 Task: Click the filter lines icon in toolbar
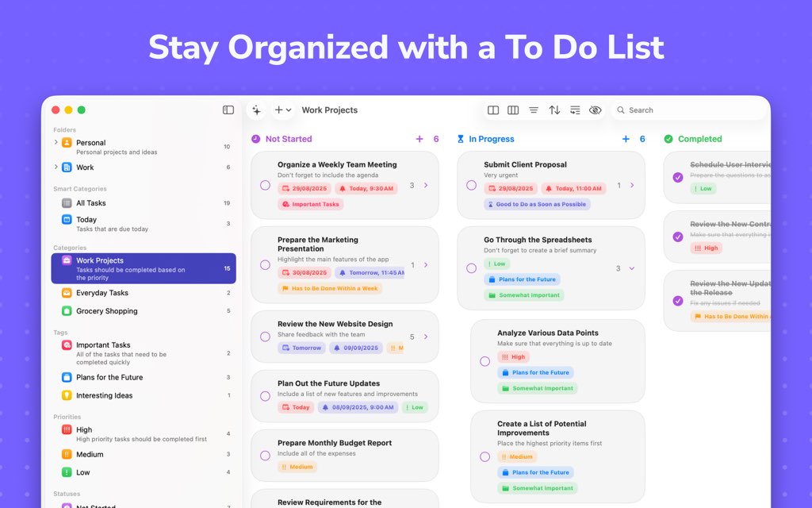click(x=534, y=110)
